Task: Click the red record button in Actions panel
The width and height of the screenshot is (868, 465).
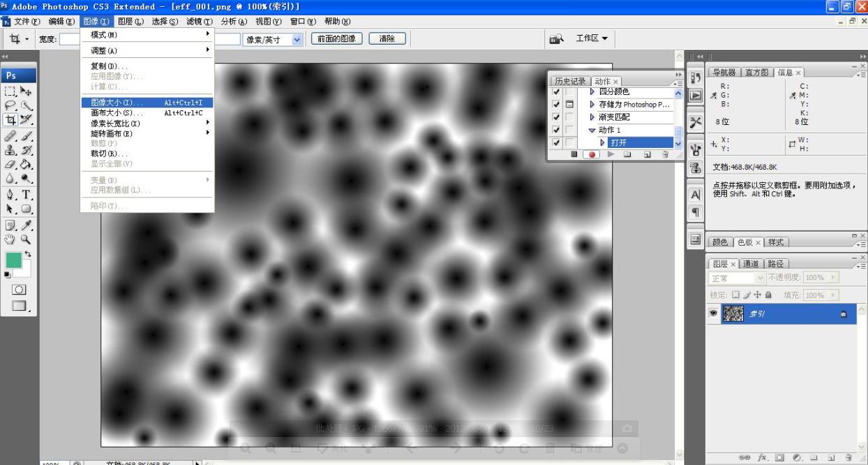Action: click(x=592, y=154)
